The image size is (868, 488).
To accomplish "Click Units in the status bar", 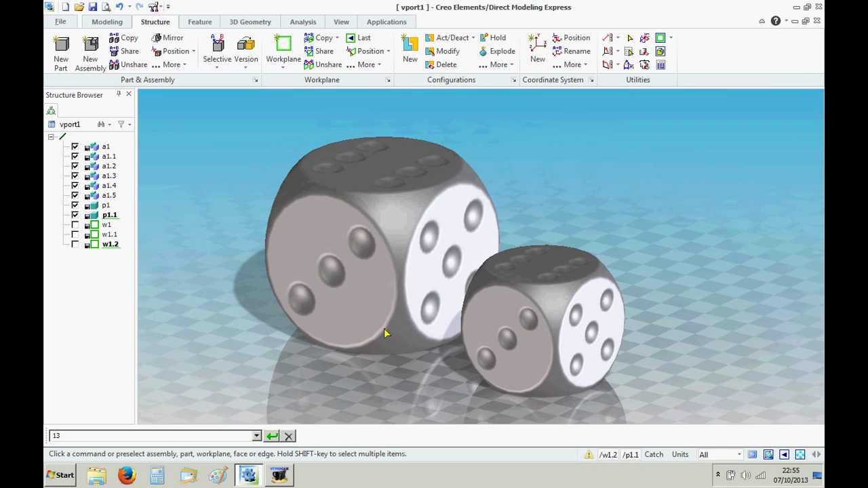I will [680, 455].
